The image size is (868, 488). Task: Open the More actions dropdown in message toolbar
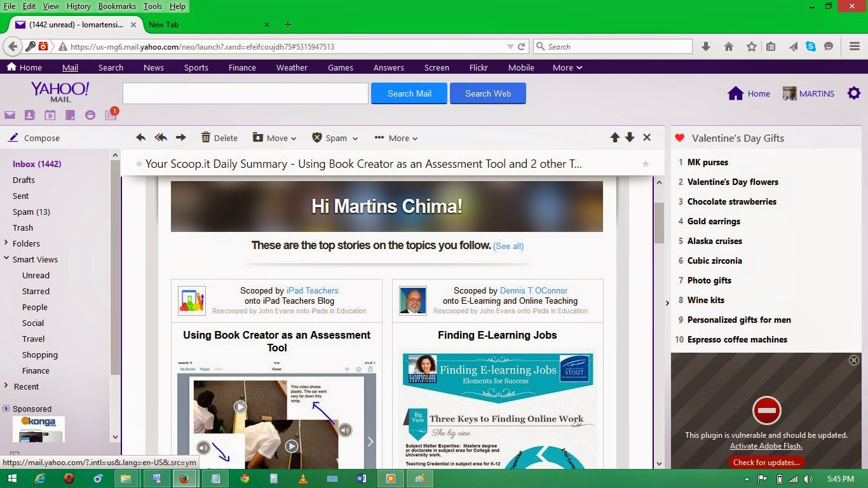[396, 138]
